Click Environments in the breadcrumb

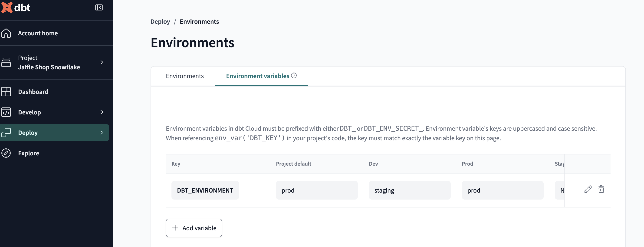[x=199, y=22]
